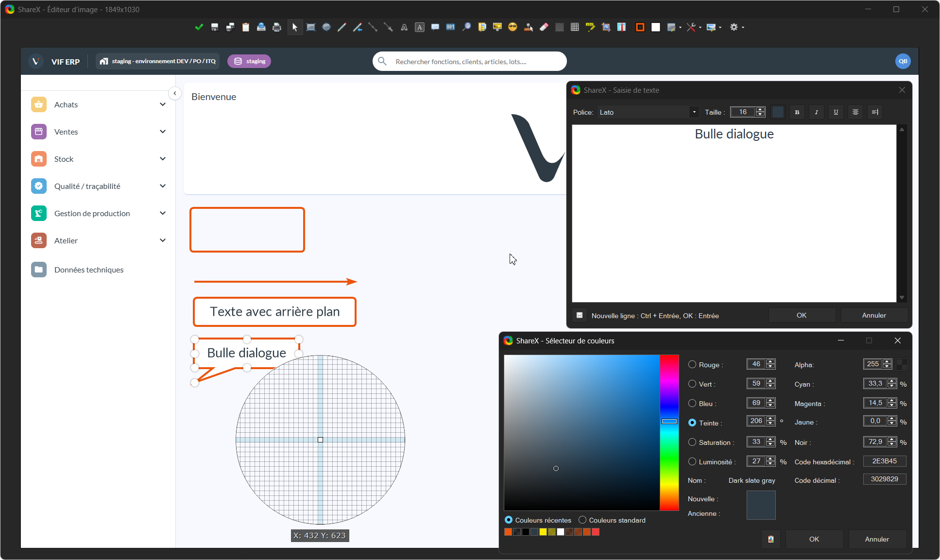Click the print image icon
The image size is (940, 560).
coord(277,27)
